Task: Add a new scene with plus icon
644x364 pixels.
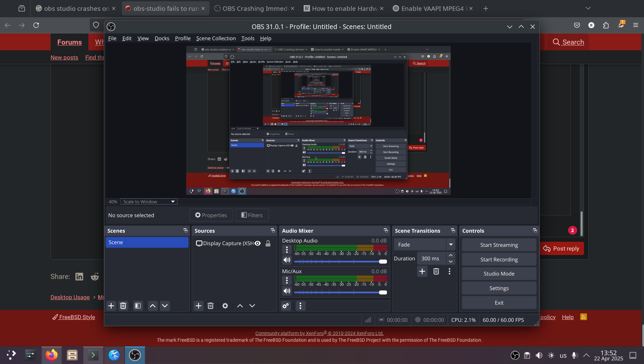Action: tap(111, 306)
